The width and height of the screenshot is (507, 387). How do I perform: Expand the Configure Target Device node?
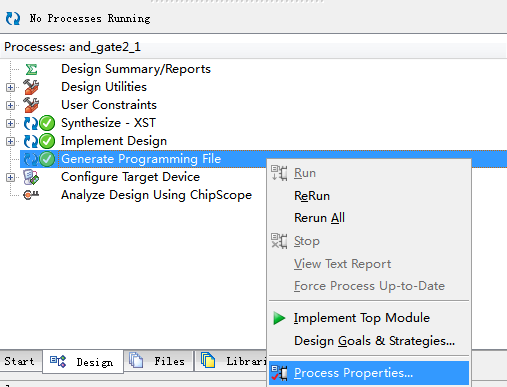10,177
